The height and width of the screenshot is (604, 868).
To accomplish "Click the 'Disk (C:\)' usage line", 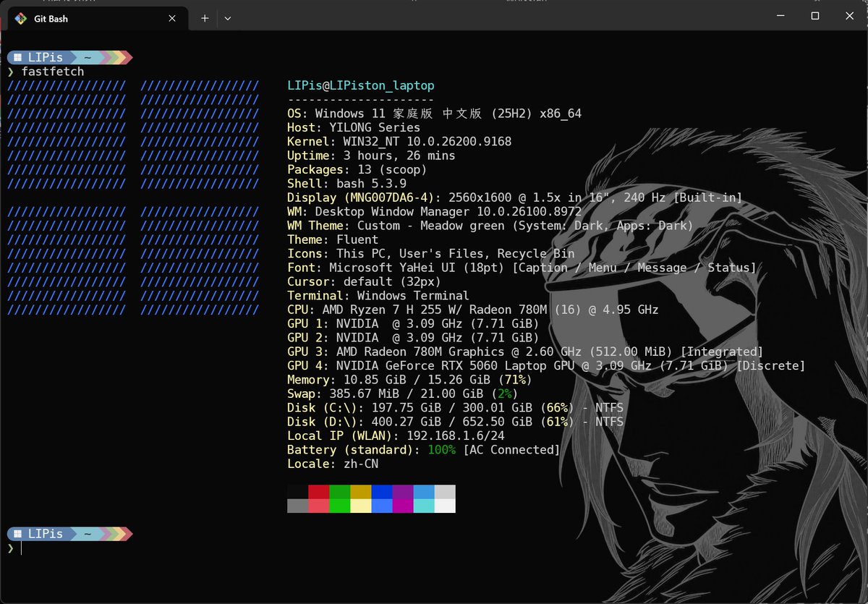I will click(455, 407).
